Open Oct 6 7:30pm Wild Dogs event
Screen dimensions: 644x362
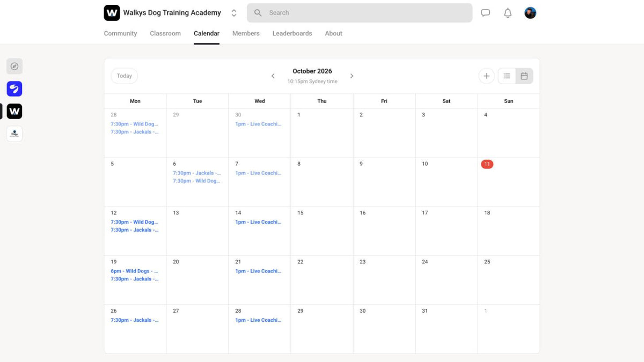click(196, 181)
